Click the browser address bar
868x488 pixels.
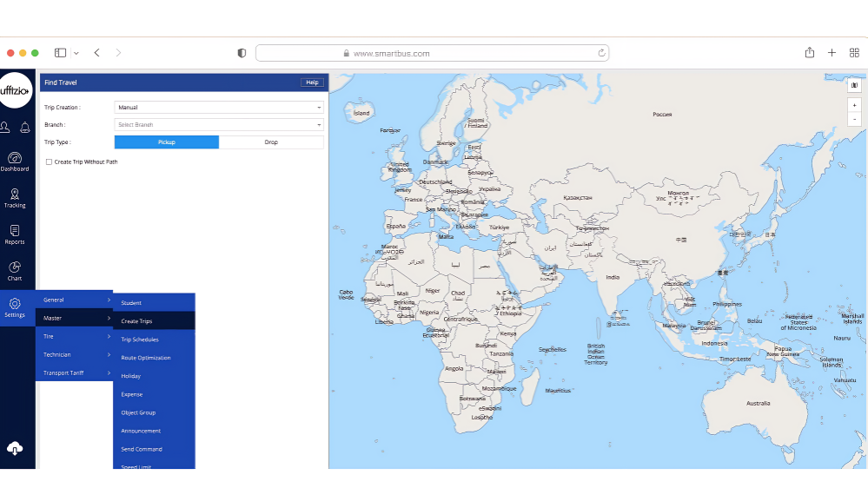coord(432,53)
